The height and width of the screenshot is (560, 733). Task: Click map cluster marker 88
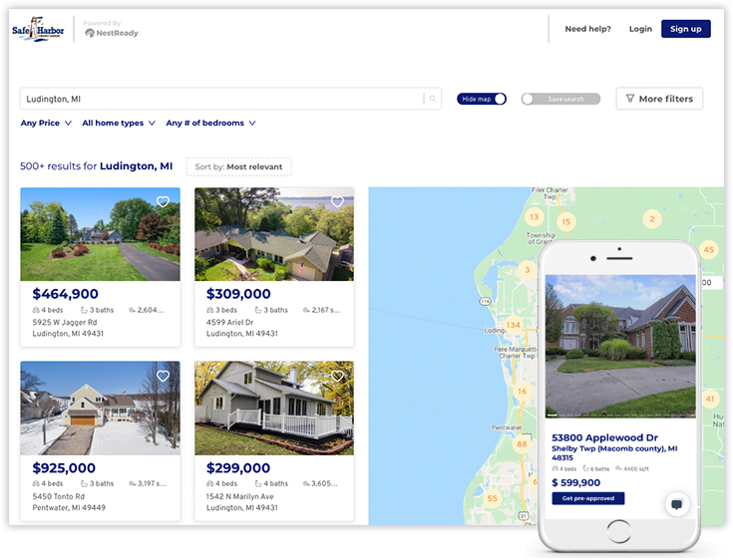coord(522,443)
